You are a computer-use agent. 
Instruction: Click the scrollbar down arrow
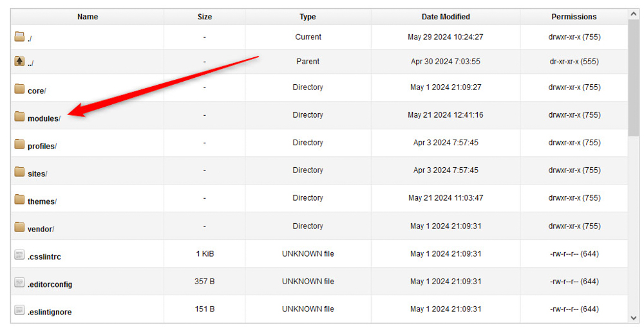[x=634, y=318]
